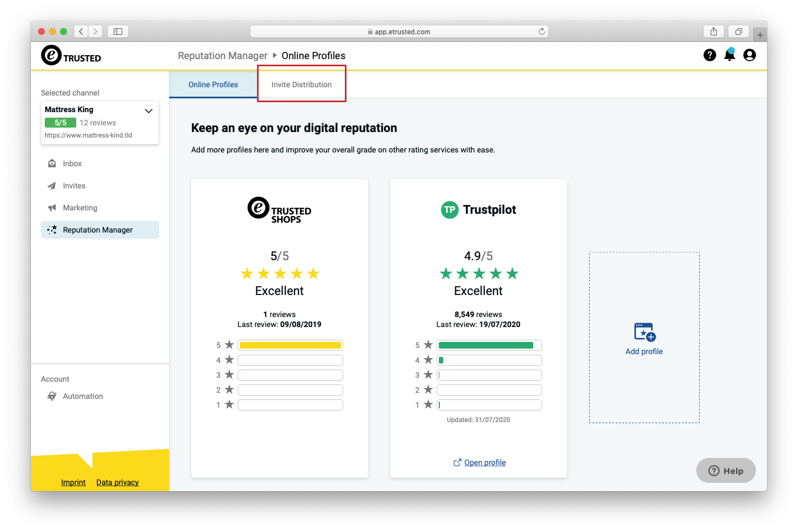The width and height of the screenshot is (798, 532).
Task: Toggle the Safari sidebar button
Action: pos(118,31)
